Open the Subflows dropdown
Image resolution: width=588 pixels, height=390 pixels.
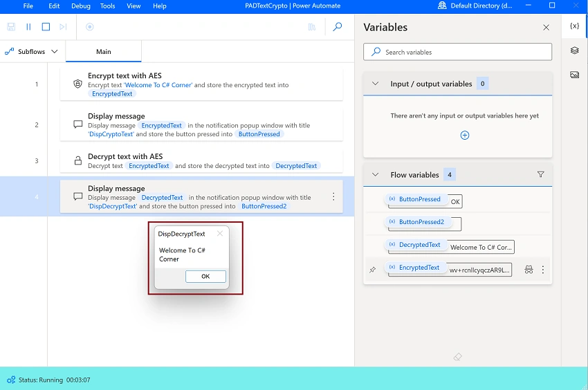coord(33,51)
